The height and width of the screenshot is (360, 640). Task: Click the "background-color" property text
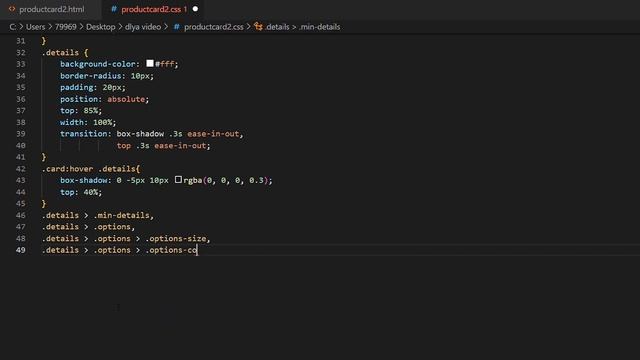(98, 64)
